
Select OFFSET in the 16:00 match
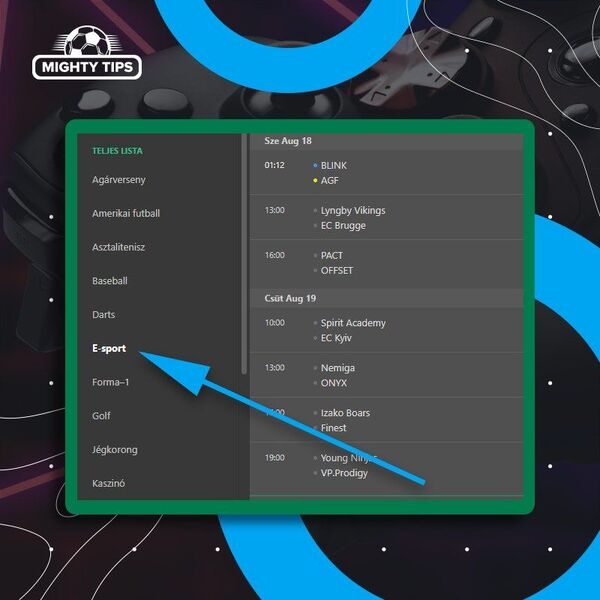(x=337, y=271)
